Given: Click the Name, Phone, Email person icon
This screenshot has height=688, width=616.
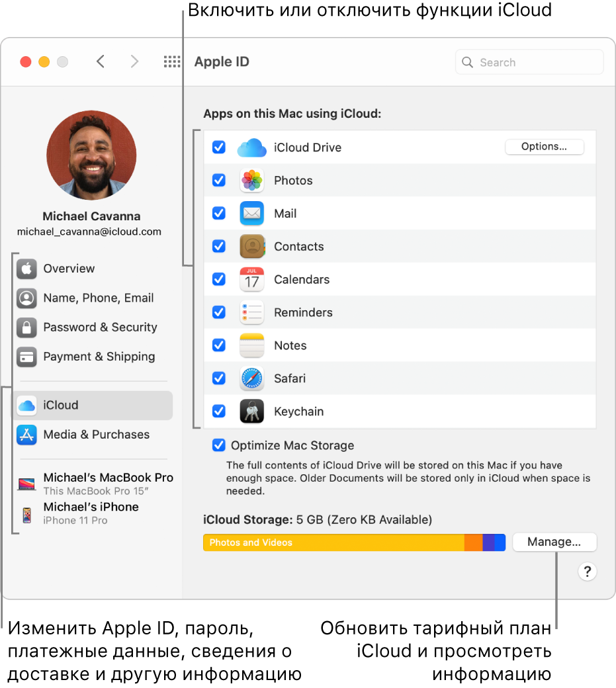Looking at the screenshot, I should [26, 298].
